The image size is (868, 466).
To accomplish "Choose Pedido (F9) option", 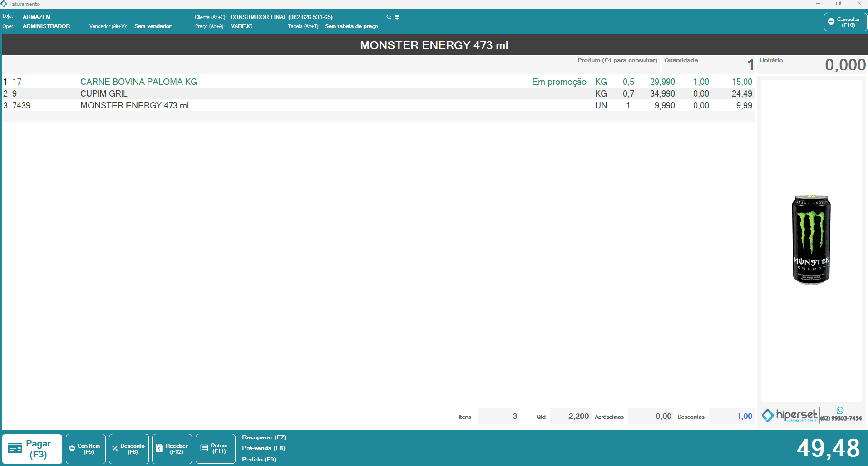I will point(259,459).
